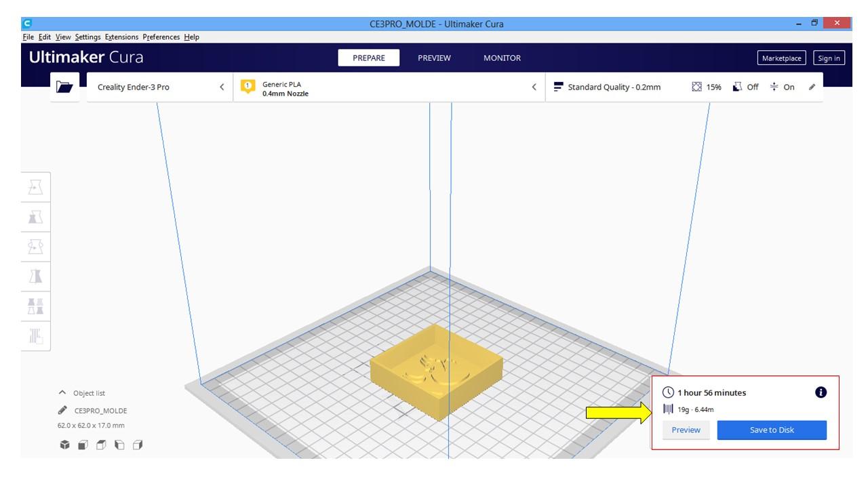
Task: Minimize the Ultimaker Cura window
Action: tap(798, 24)
